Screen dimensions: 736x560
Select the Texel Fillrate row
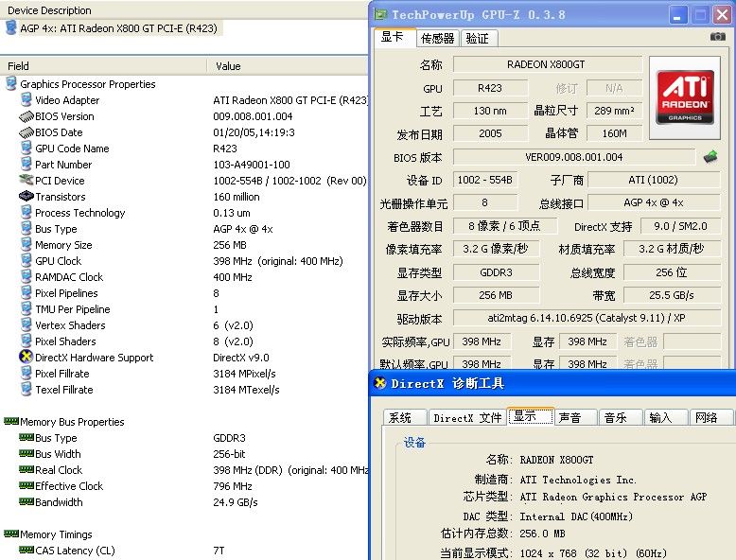point(184,389)
